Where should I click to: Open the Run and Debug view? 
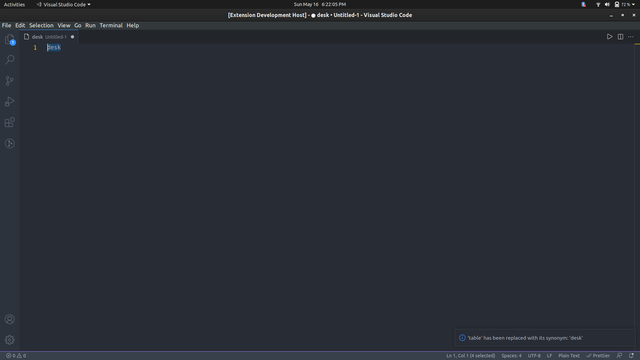point(10,102)
